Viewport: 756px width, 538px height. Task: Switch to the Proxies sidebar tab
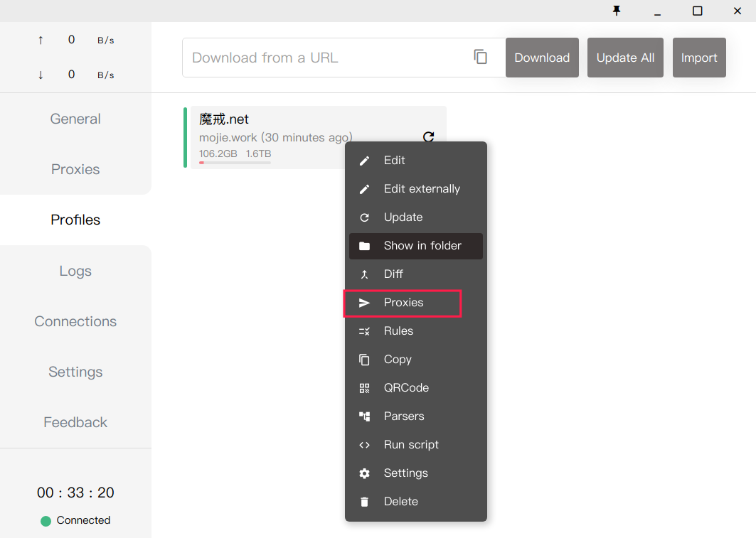click(75, 170)
